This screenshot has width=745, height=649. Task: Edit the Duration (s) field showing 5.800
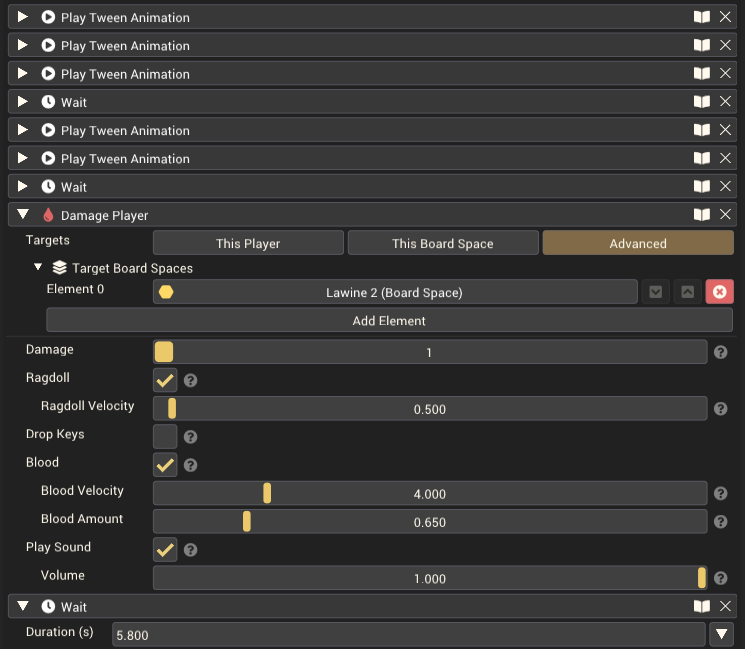(409, 635)
